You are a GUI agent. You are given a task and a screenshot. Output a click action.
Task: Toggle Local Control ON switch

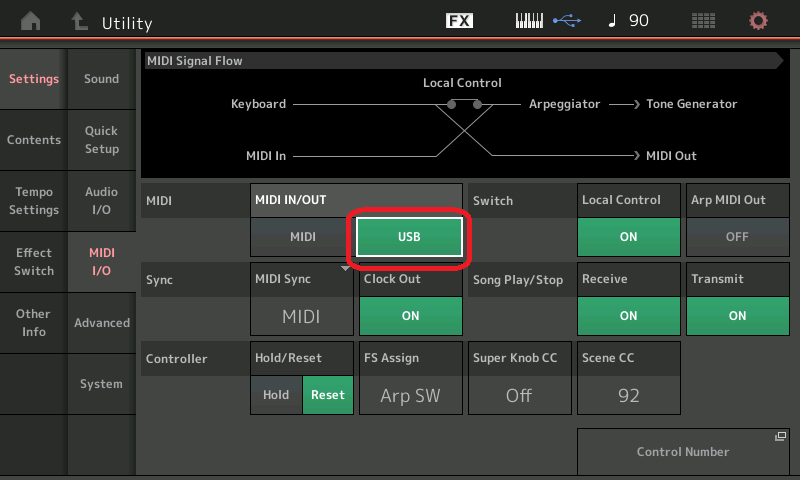(628, 237)
